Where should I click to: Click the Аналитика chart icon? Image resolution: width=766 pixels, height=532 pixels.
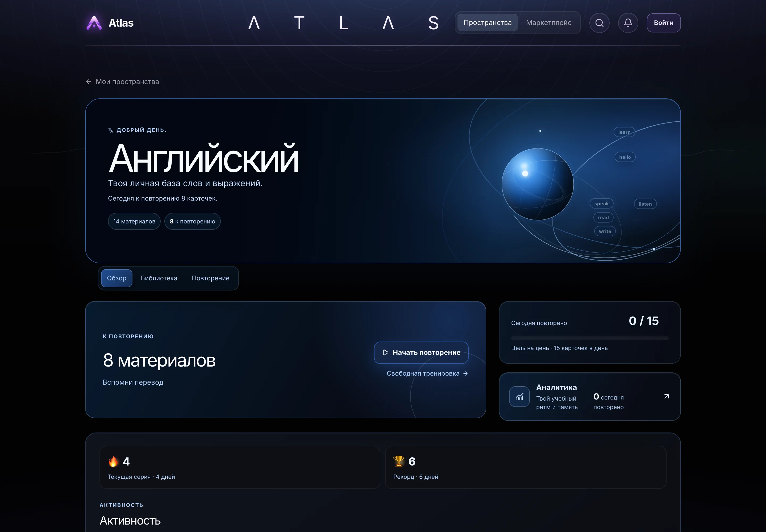click(519, 396)
